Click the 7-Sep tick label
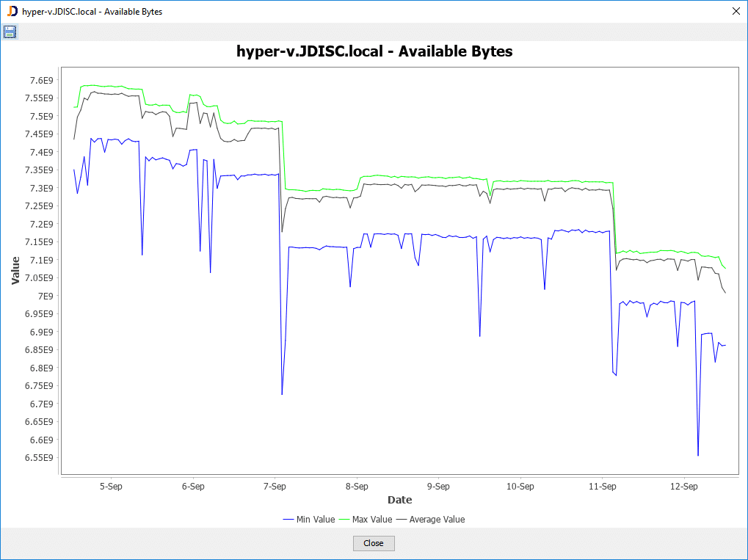 [275, 486]
